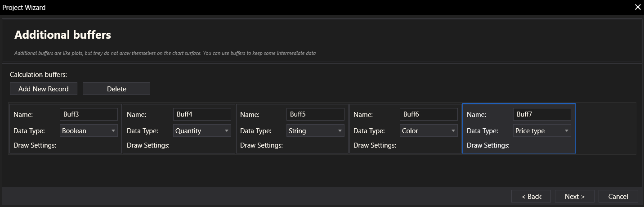Select the Buff6 name text box
Screen dimensions: 644x207
(429, 114)
